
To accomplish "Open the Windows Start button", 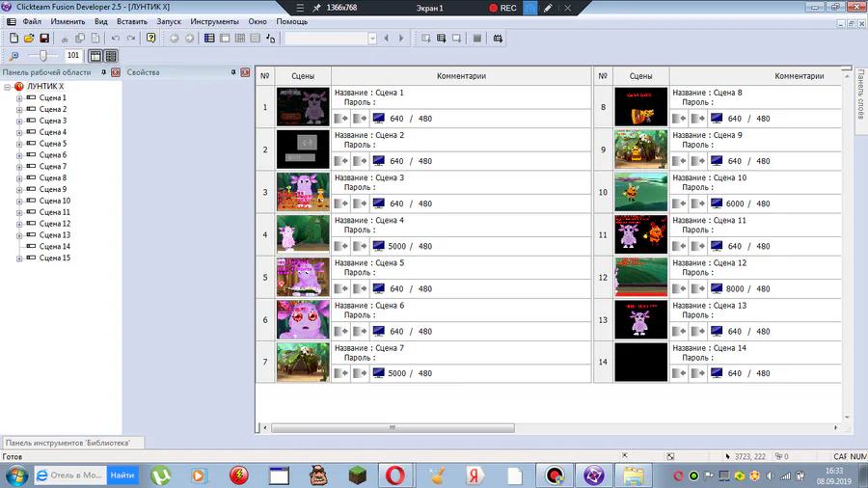I will tap(16, 475).
